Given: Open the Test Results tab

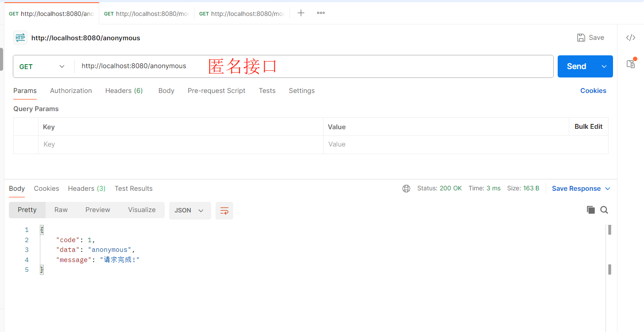Looking at the screenshot, I should coord(134,189).
